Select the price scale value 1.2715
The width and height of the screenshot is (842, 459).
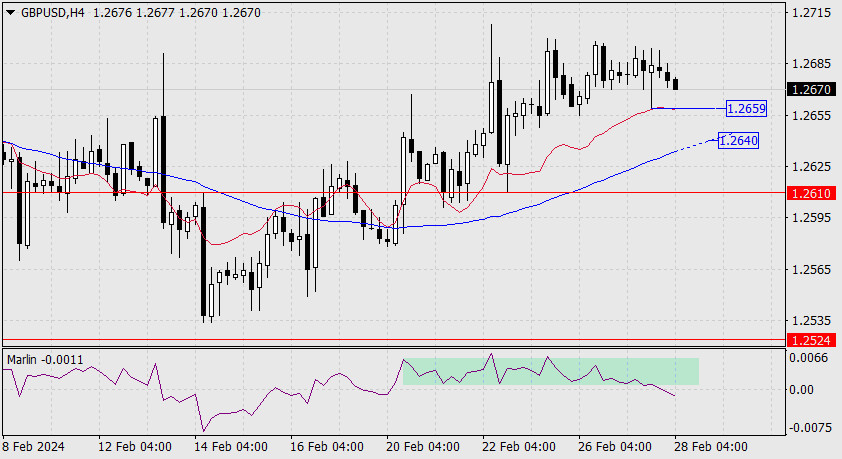pos(811,13)
